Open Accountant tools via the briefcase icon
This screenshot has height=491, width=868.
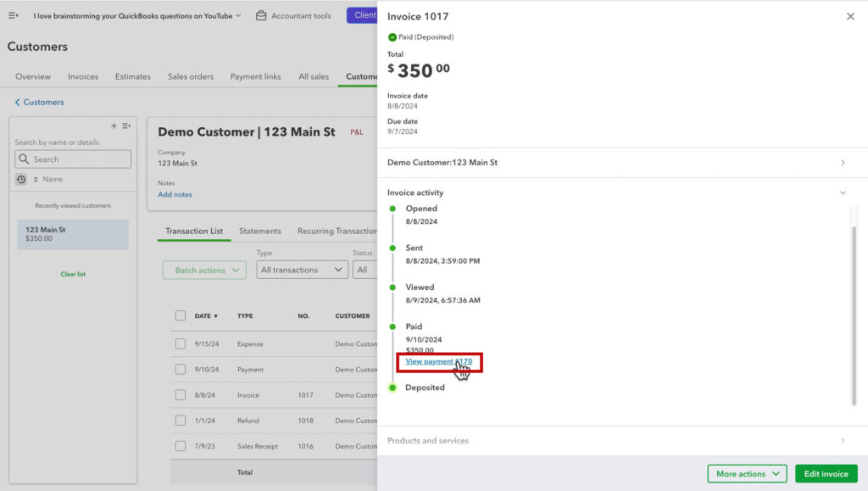pos(260,14)
